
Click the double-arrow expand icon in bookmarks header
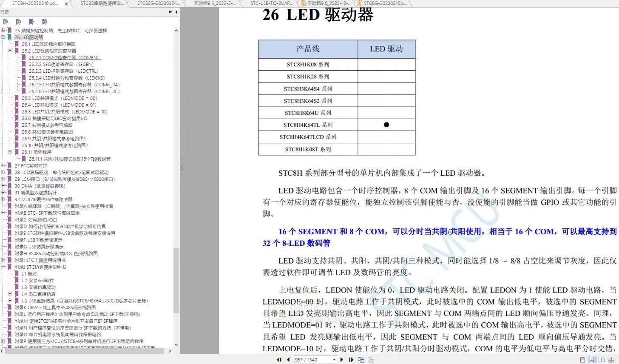[170, 12]
